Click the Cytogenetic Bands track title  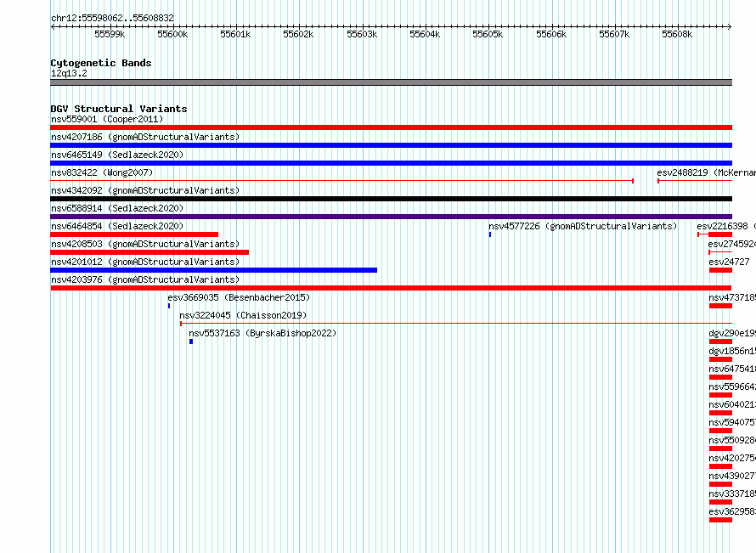click(x=101, y=63)
